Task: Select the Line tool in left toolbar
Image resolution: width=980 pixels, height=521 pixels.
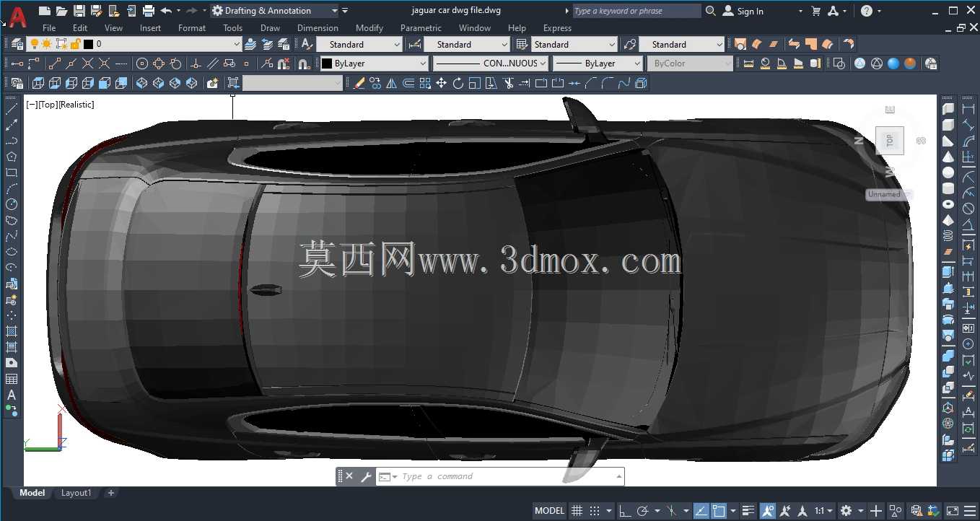Action: [12, 109]
